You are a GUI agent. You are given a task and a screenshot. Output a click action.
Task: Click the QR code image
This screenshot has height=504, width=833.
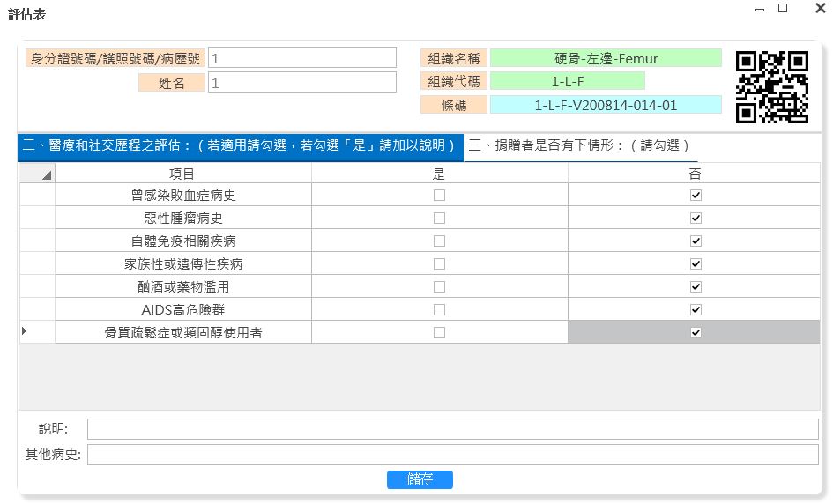[x=772, y=86]
